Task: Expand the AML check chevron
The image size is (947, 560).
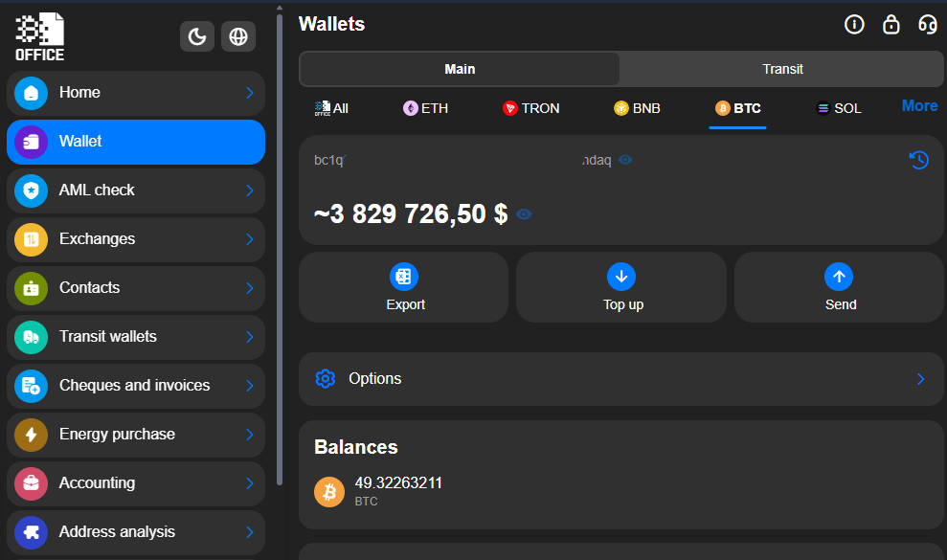Action: coord(249,190)
